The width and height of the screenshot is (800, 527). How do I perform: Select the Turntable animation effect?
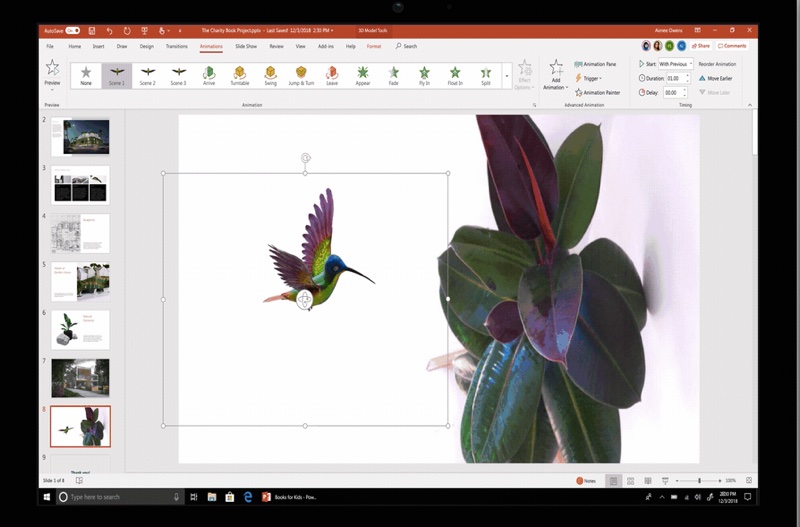tap(240, 75)
